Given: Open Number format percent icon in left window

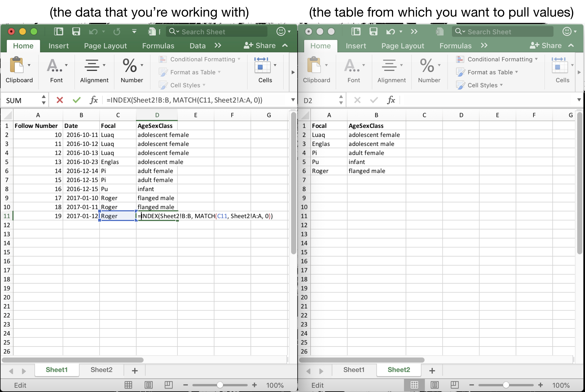Looking at the screenshot, I should coord(130,65).
